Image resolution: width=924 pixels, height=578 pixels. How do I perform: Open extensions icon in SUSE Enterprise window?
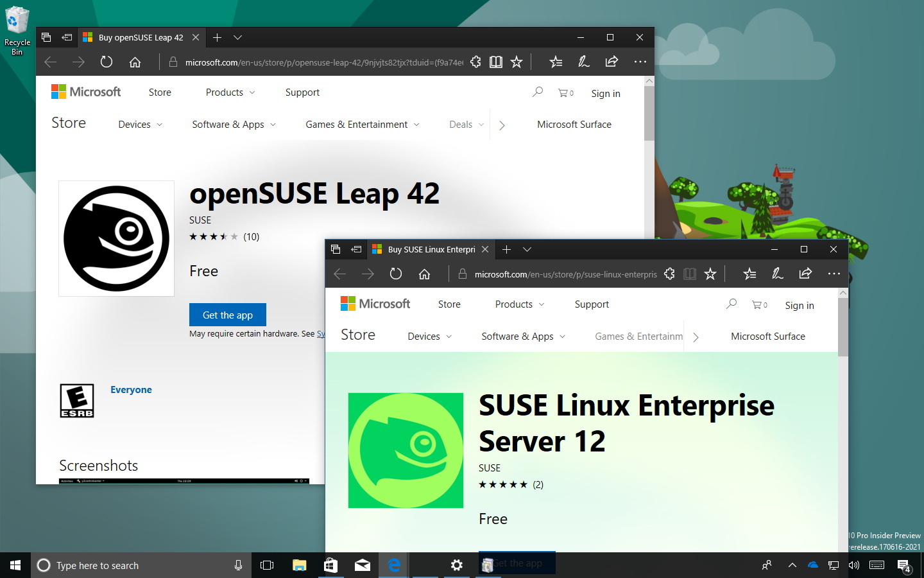coord(669,274)
